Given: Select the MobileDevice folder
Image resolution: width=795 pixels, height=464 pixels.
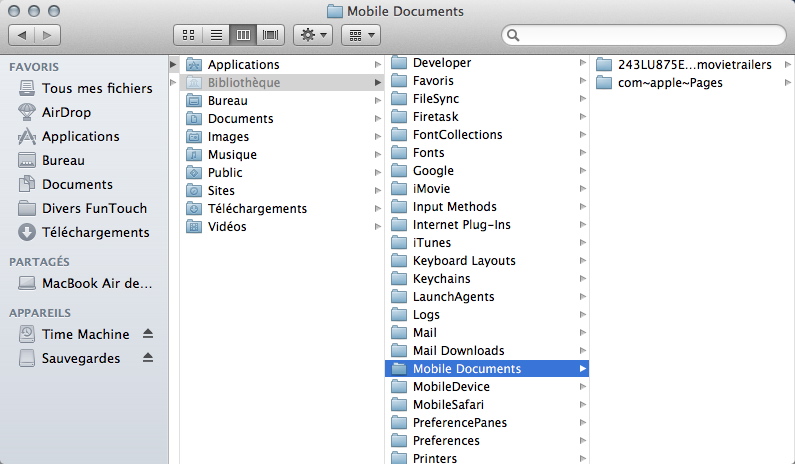Looking at the screenshot, I should click(x=487, y=386).
